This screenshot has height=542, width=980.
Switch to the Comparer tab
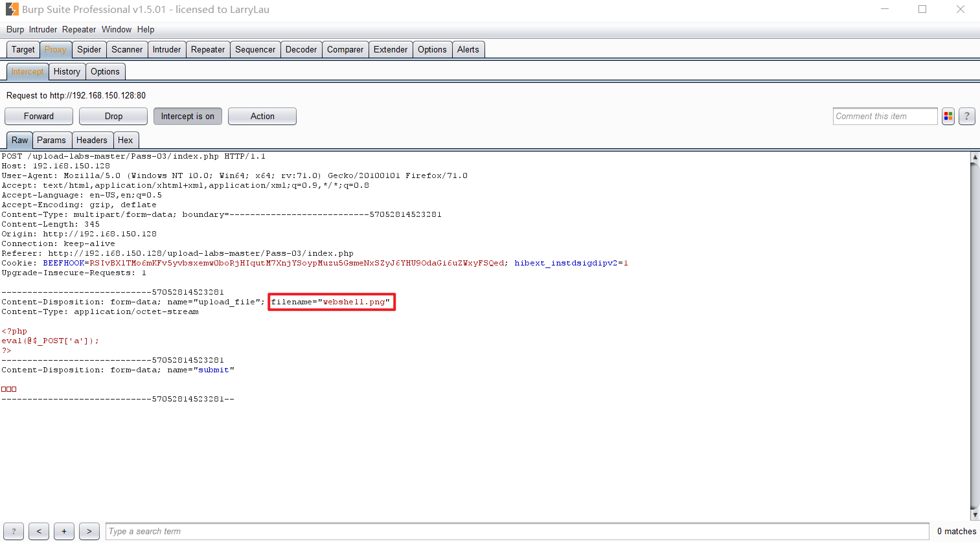pos(345,49)
